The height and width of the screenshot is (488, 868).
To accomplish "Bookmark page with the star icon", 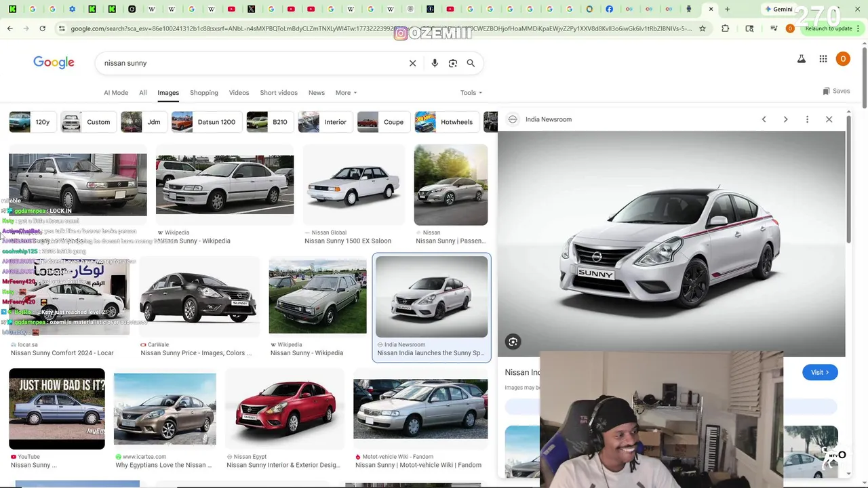I will 703,28.
